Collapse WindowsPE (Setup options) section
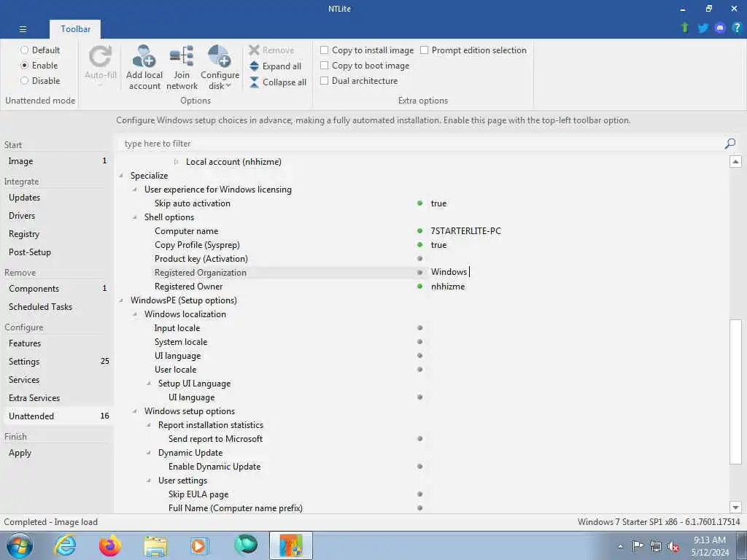The image size is (747, 560). pos(121,300)
